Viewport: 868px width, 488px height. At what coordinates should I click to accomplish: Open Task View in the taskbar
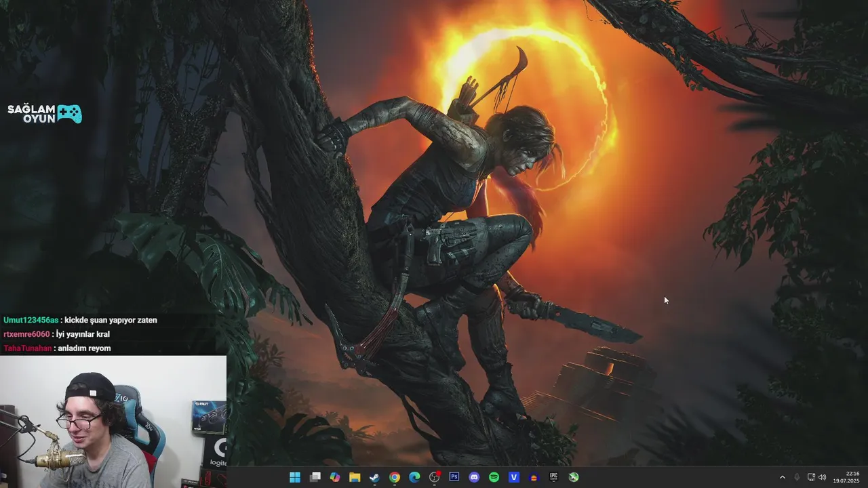(x=315, y=477)
